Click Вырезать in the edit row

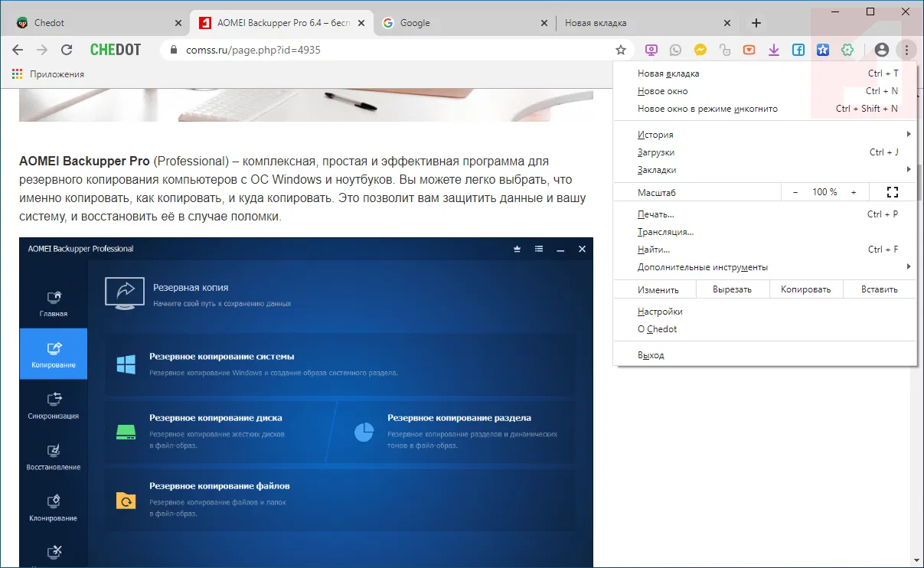tap(732, 289)
